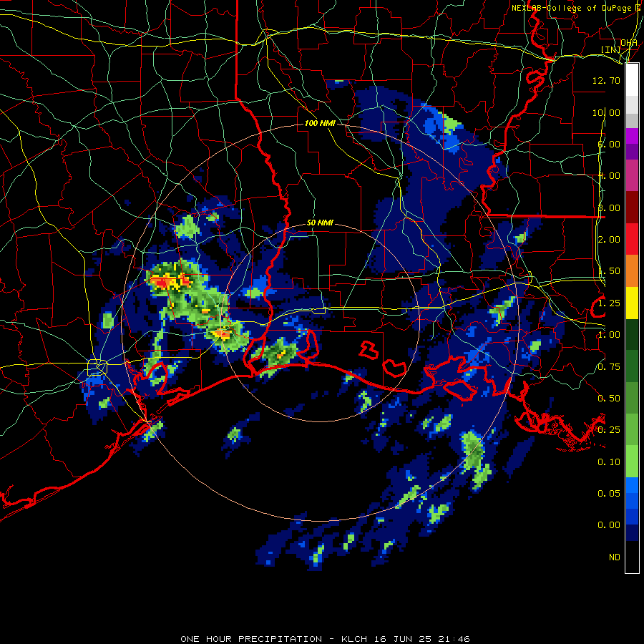Click the ONE HOUR PRECIPITATION KLCH title text
Image resolution: width=644 pixels, height=644 pixels.
pos(325,639)
